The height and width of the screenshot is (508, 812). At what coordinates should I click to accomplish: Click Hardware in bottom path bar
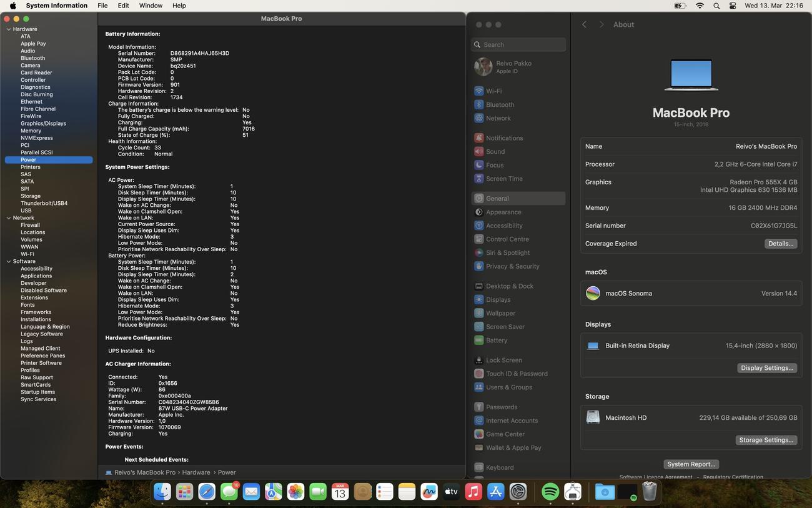coord(196,472)
